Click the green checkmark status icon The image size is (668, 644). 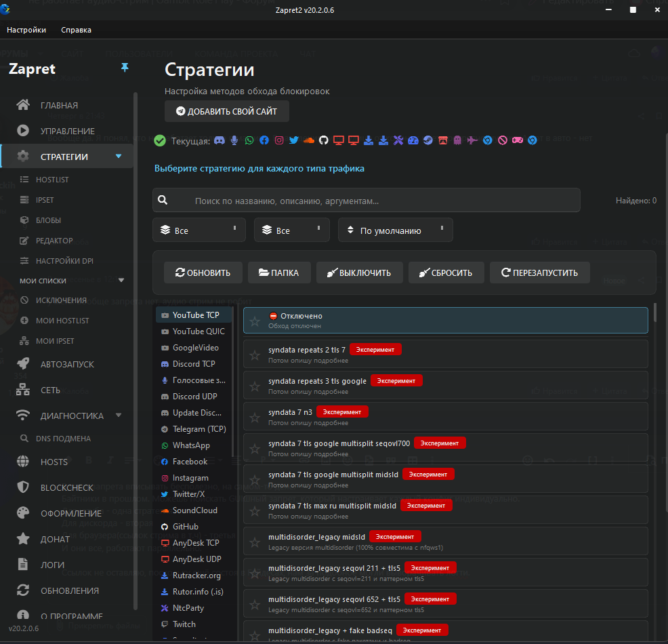(x=160, y=140)
